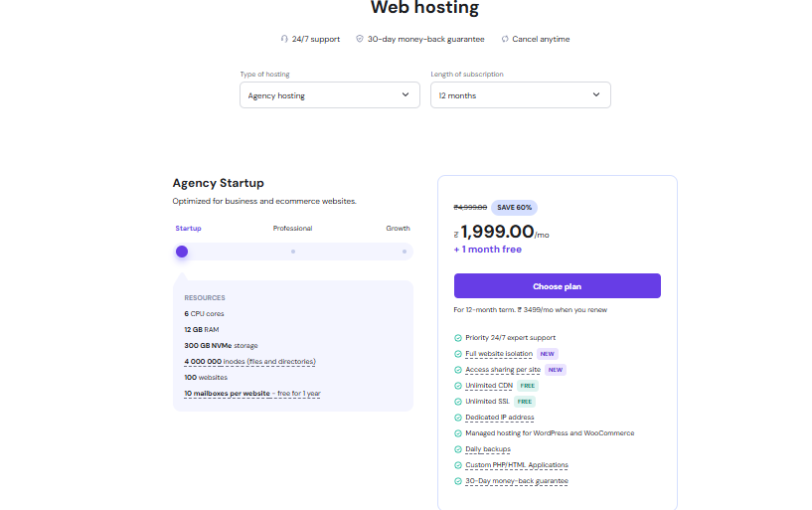The height and width of the screenshot is (510, 812).
Task: Click checkmark icon beside Dedicated IP address
Action: coord(458,418)
